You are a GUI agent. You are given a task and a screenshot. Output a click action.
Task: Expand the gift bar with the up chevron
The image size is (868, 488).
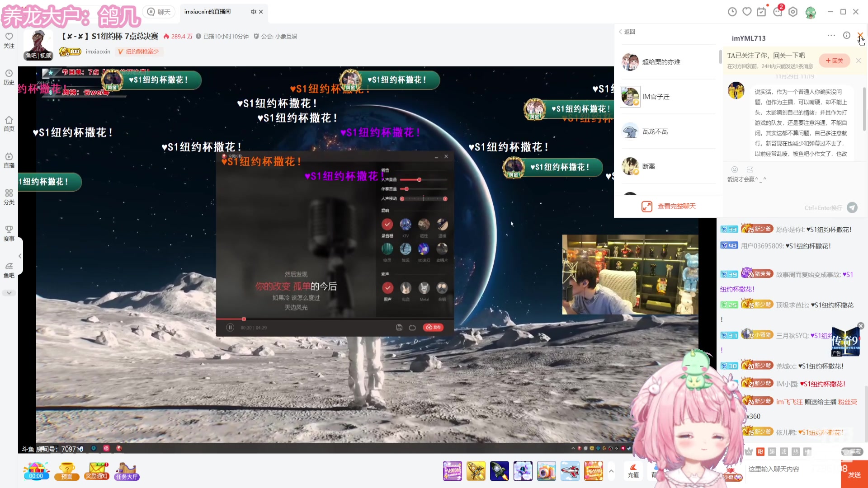point(611,471)
